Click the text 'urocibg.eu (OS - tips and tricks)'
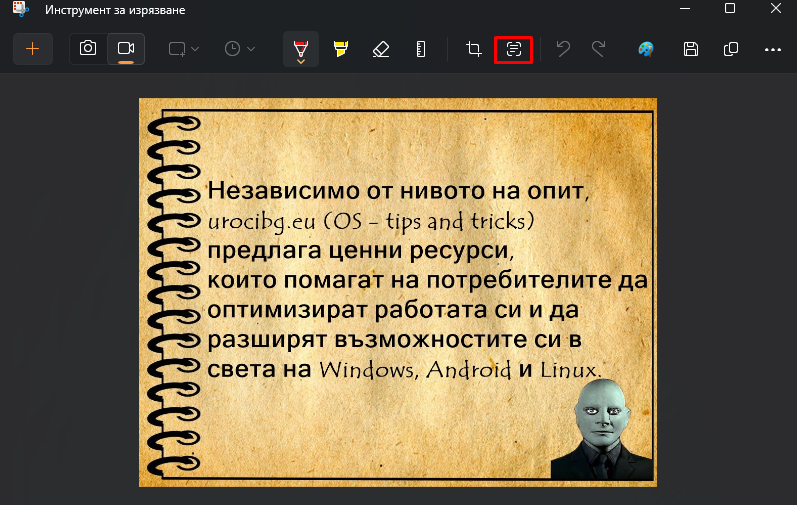The width and height of the screenshot is (797, 505). pos(371,222)
